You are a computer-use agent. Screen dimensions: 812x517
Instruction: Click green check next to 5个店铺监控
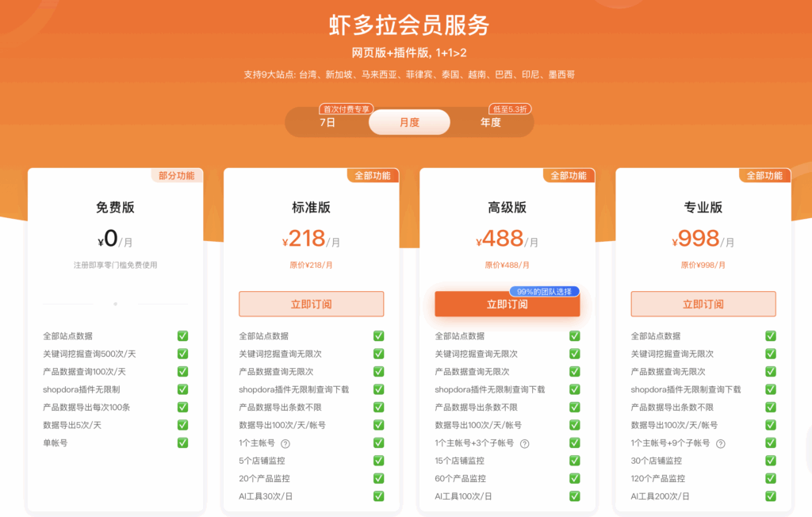pos(378,461)
